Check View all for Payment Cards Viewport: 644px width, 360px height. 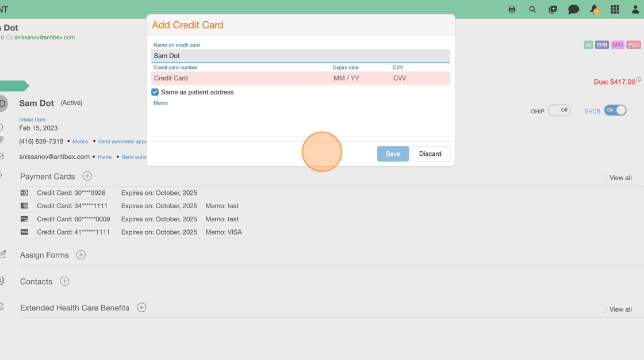click(603, 178)
